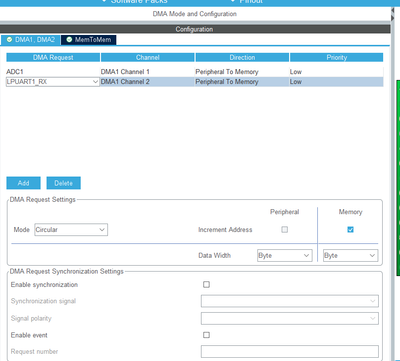The height and width of the screenshot is (361, 400).
Task: Click the Add button
Action: tap(23, 183)
